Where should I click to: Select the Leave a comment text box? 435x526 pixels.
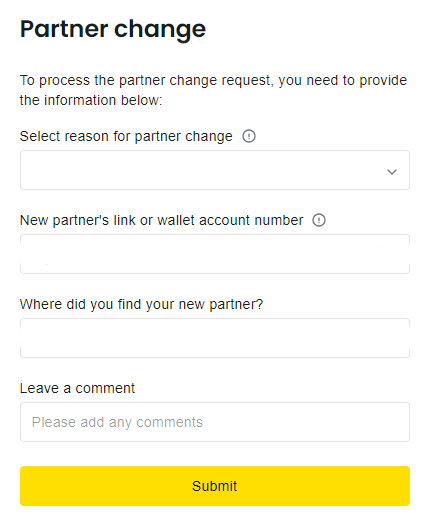pyautogui.click(x=215, y=422)
